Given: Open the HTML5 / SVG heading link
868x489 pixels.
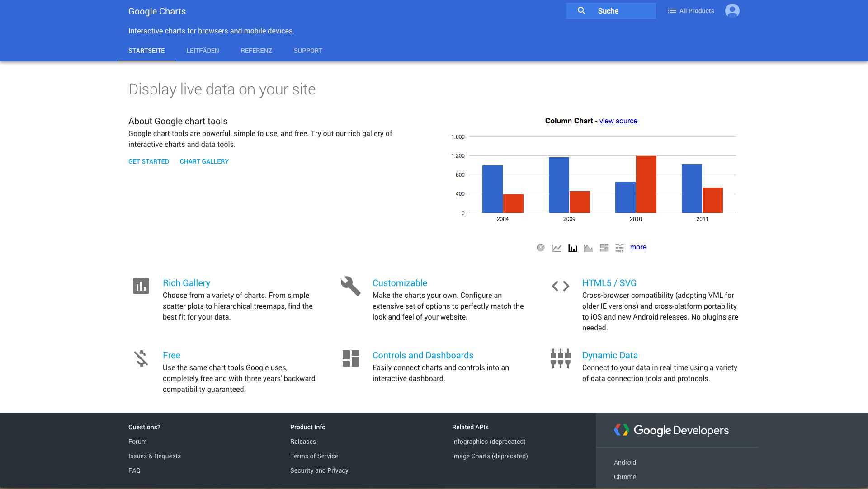Looking at the screenshot, I should [x=609, y=283].
